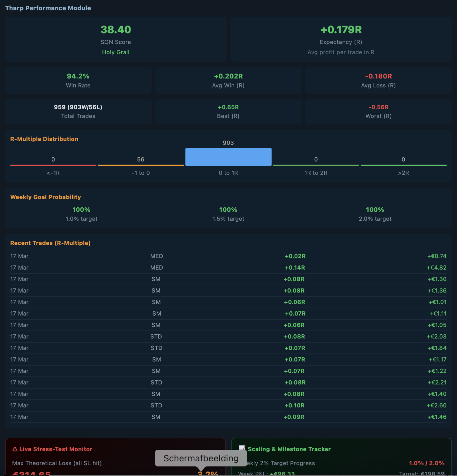Open the SQN Score card
Viewport: 457px width, 476px height.
pos(116,38)
